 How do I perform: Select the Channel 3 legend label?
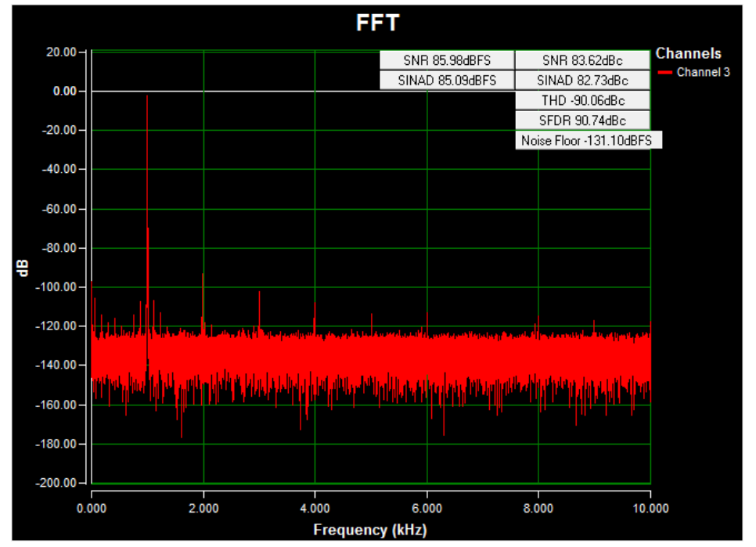point(703,72)
